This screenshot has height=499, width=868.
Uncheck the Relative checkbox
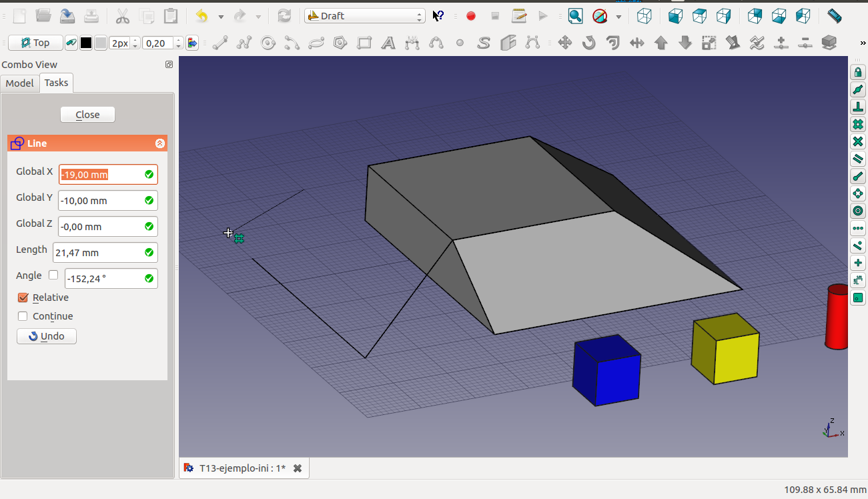[x=23, y=298]
